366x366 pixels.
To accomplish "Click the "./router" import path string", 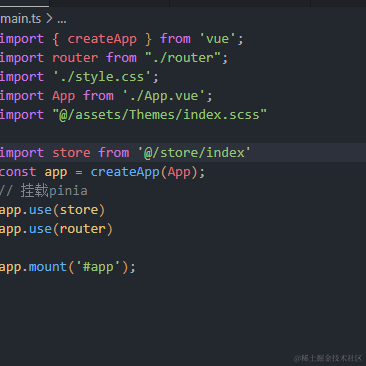I will point(183,58).
